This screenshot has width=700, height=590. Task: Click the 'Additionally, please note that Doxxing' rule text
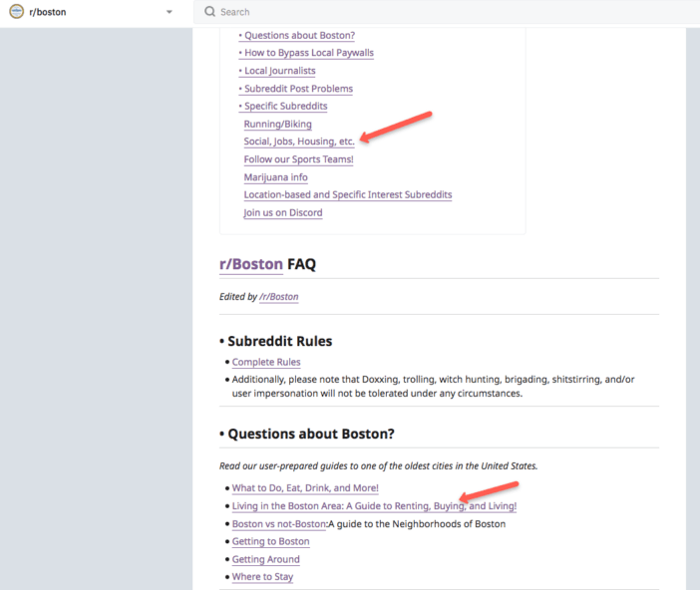point(433,386)
